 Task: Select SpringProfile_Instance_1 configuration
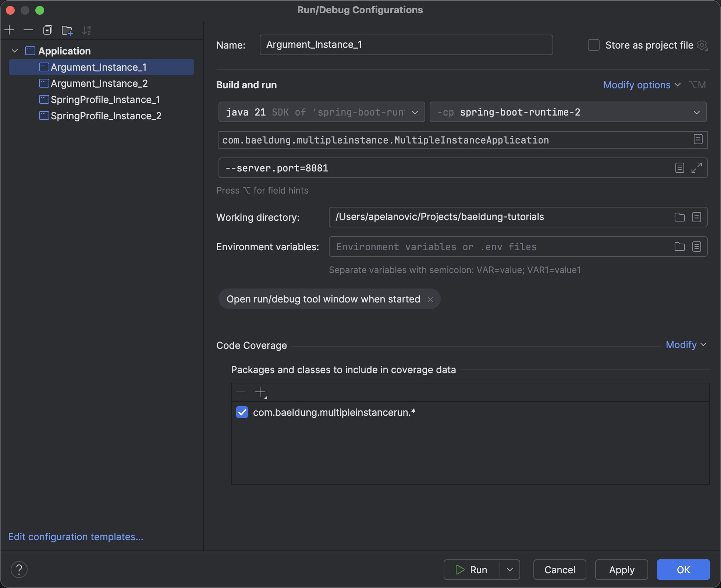pos(105,100)
